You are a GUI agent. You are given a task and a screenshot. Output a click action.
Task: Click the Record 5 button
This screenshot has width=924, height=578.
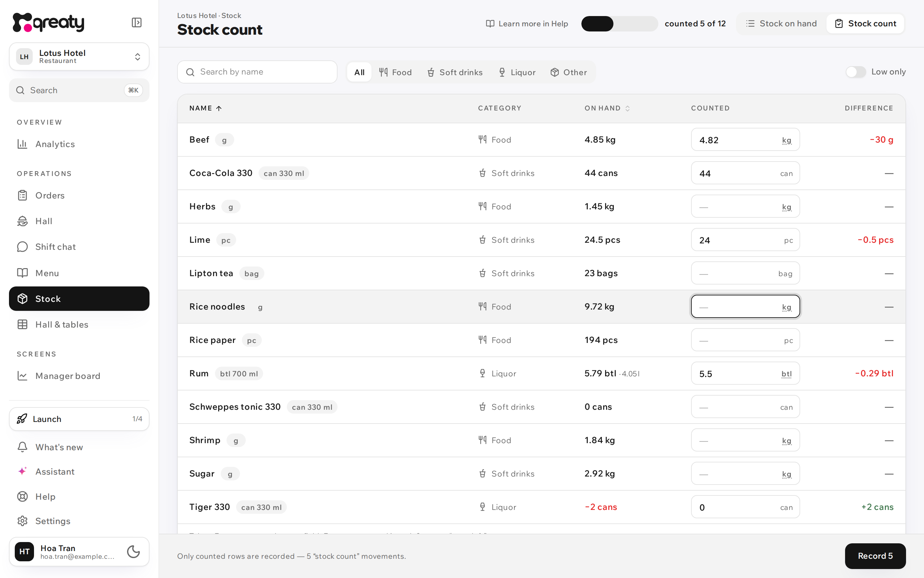[875, 556]
